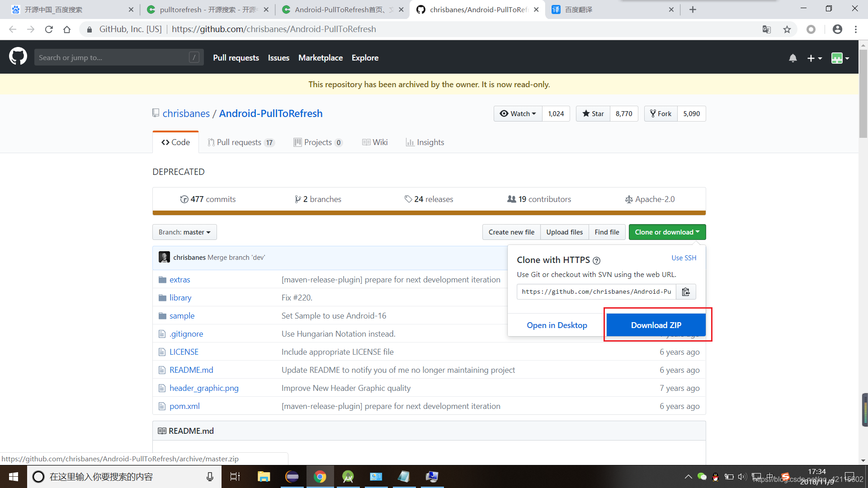Click the translate page icon
Image resolution: width=868 pixels, height=488 pixels.
click(x=767, y=29)
